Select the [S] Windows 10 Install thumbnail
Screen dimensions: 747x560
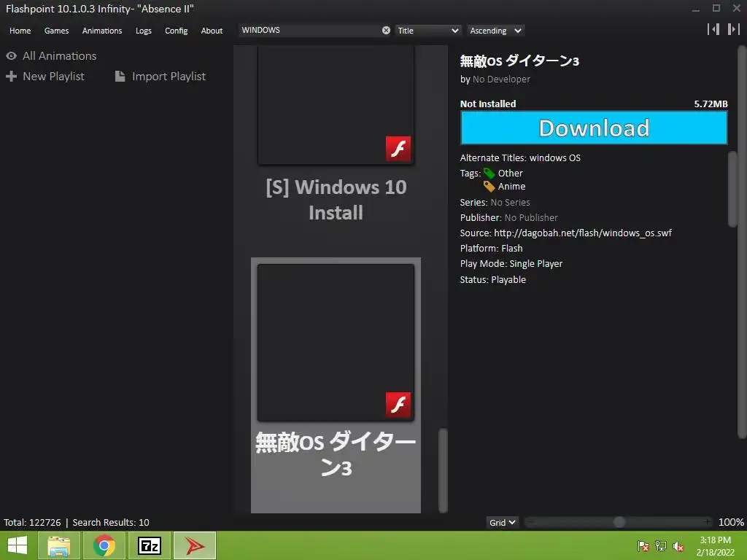point(336,105)
